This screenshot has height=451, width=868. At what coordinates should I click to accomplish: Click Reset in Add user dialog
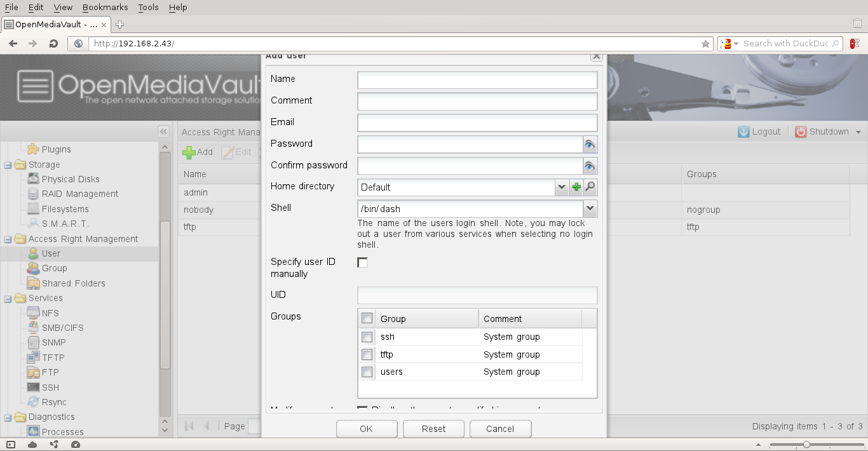pos(433,429)
